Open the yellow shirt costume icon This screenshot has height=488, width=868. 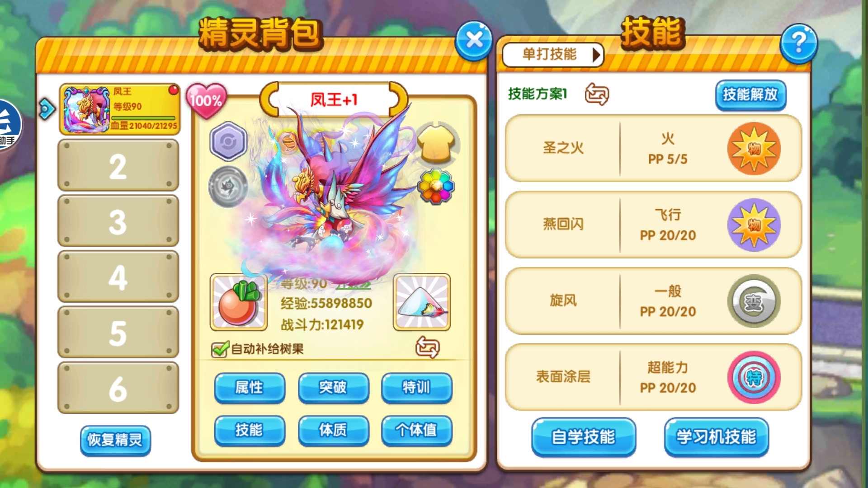click(x=436, y=143)
